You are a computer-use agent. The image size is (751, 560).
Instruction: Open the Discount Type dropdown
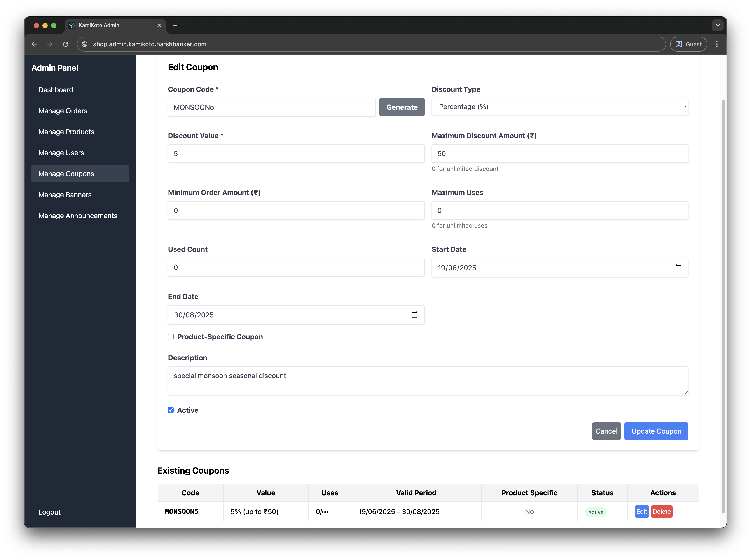pos(560,107)
